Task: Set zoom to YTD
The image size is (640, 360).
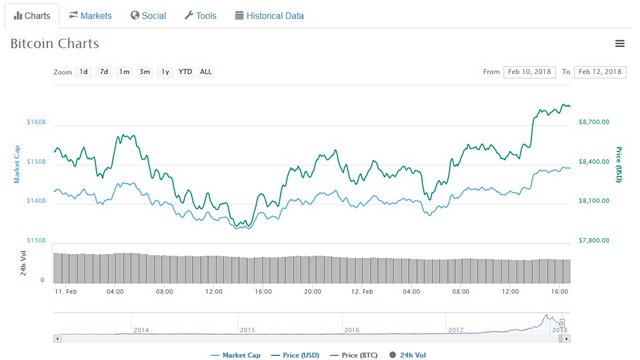Action: tap(185, 72)
